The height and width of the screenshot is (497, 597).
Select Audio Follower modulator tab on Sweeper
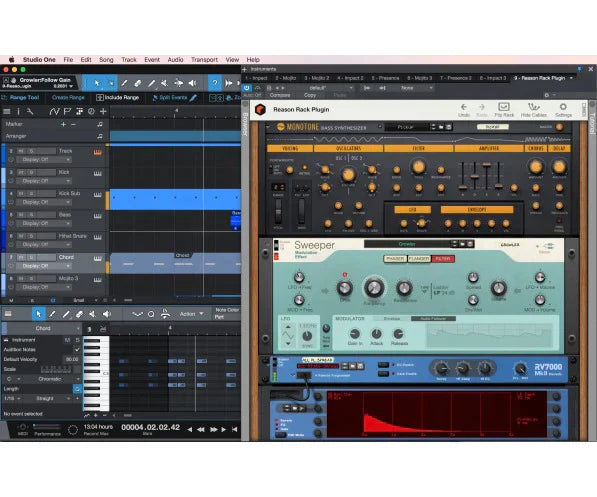point(433,318)
